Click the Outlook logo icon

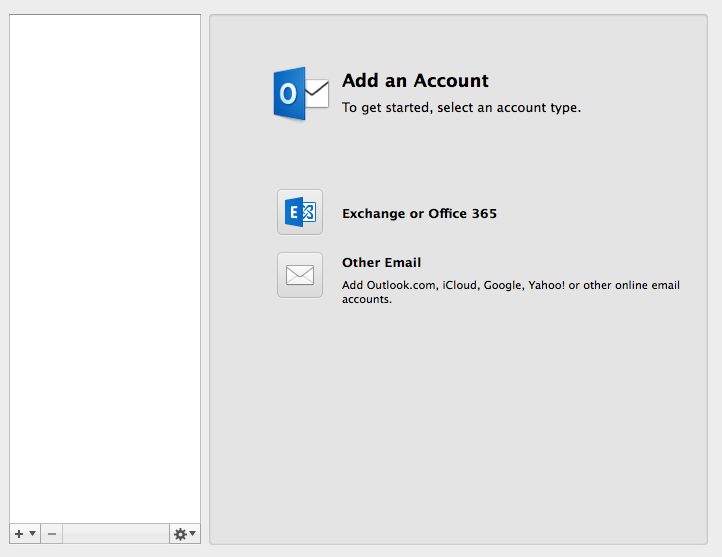tap(301, 94)
